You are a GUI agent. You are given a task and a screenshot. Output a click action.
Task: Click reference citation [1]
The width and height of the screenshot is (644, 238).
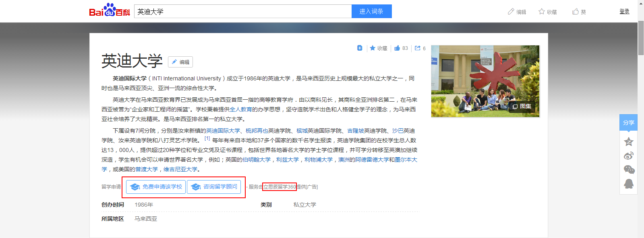207,139
